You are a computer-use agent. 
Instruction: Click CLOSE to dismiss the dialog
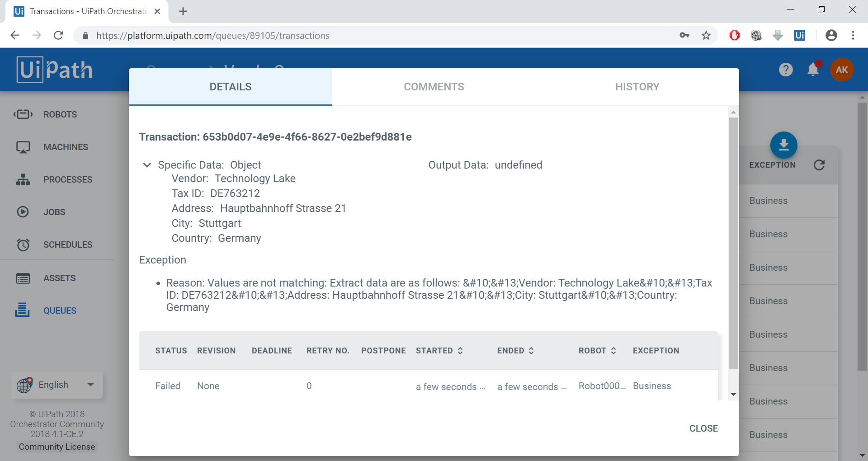point(703,428)
